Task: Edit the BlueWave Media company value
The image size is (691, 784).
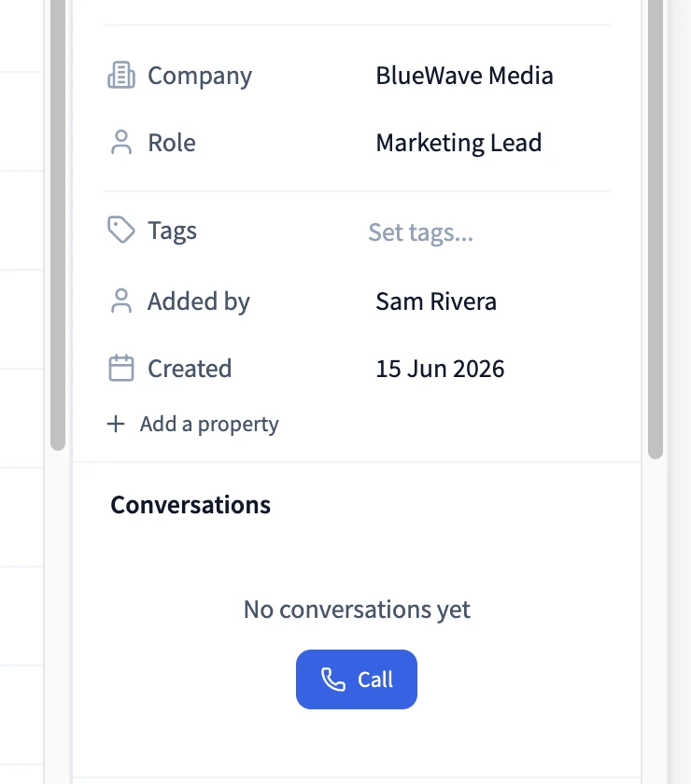Action: (x=464, y=76)
